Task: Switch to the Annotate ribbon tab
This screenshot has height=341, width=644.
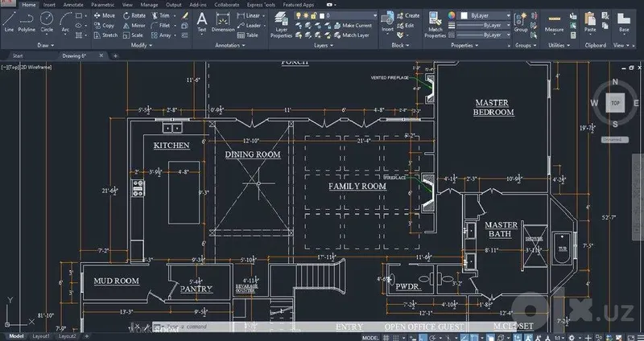Action: [73, 5]
